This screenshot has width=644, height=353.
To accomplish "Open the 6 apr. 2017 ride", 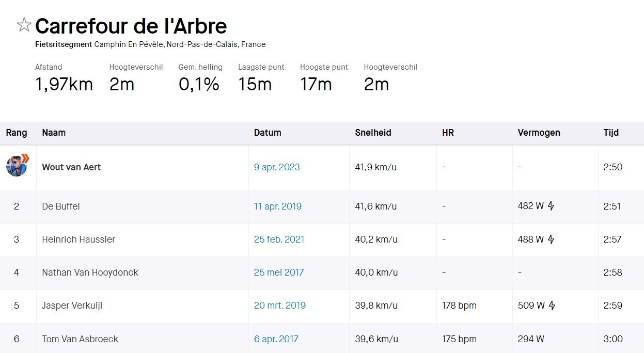I will pos(276,339).
